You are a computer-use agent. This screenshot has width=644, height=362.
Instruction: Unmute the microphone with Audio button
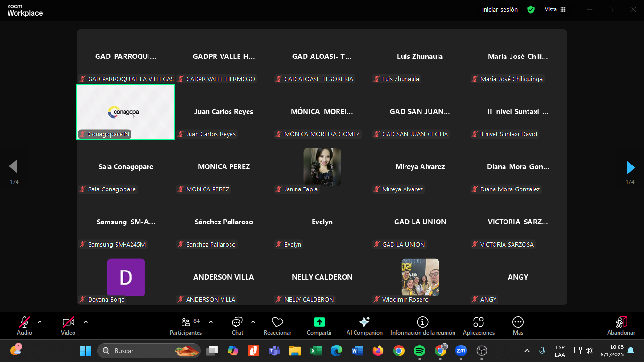click(x=24, y=325)
